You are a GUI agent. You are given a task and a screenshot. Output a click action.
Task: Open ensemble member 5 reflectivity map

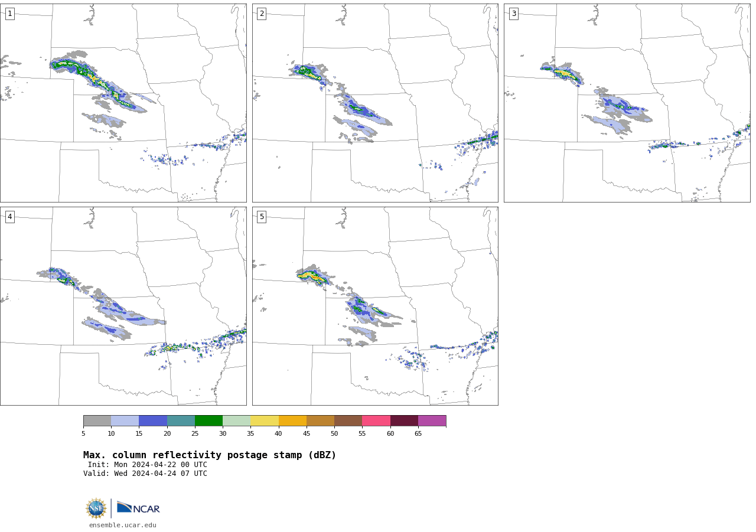click(375, 306)
